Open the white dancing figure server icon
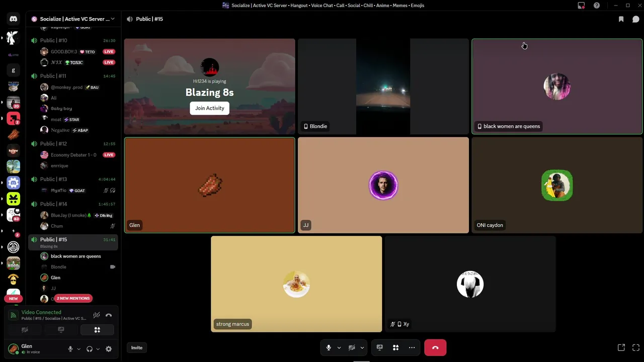The width and height of the screenshot is (644, 362). tap(13, 38)
